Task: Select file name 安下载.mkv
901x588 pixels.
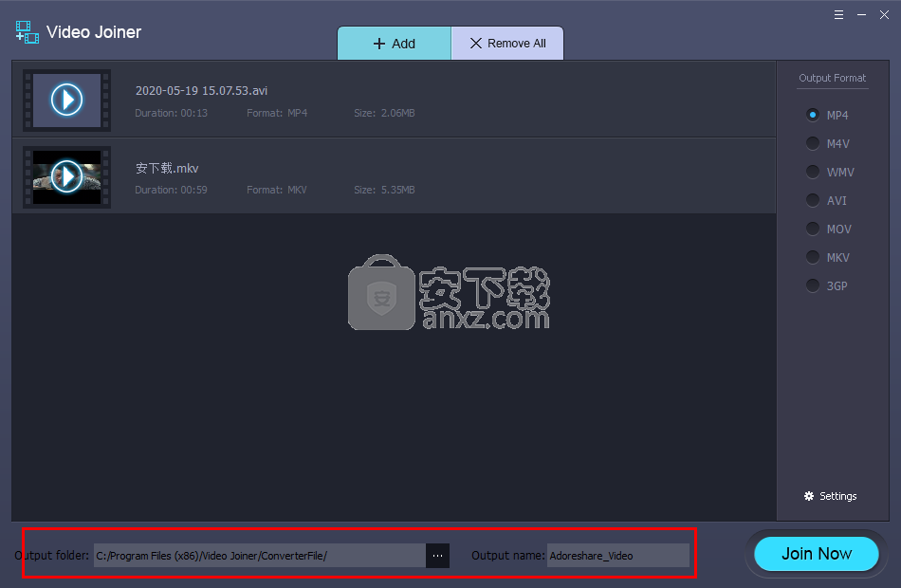Action: pos(167,169)
